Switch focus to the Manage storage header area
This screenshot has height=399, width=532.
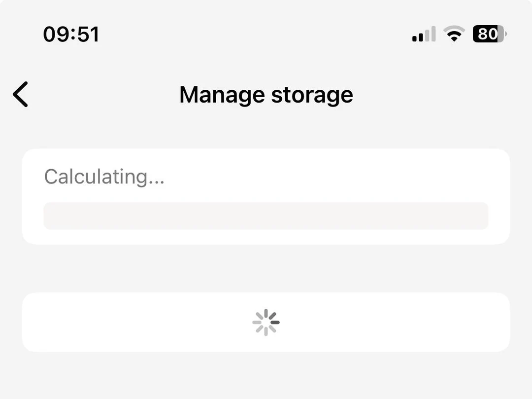coord(266,94)
